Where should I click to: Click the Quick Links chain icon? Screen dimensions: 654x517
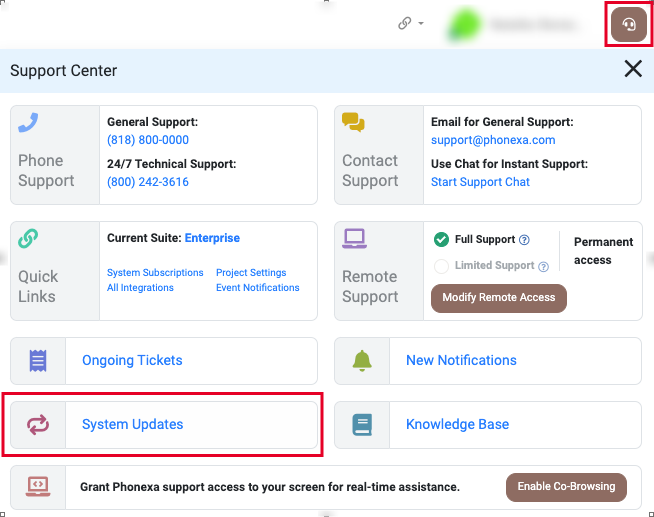click(x=28, y=238)
